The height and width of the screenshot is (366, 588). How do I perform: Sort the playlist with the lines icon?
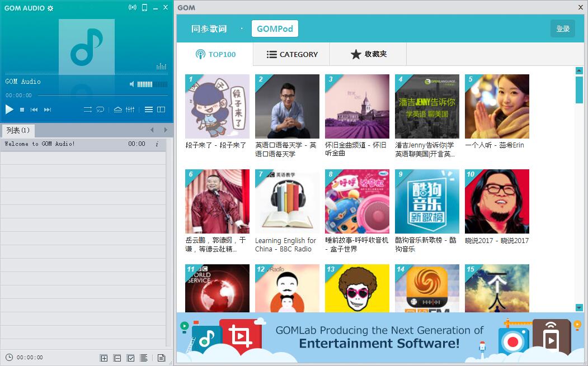click(x=144, y=358)
